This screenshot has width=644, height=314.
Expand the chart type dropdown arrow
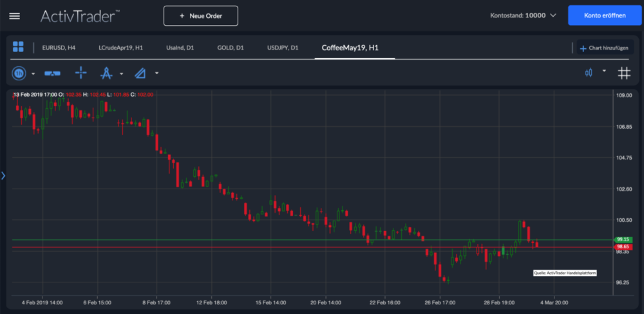click(604, 71)
